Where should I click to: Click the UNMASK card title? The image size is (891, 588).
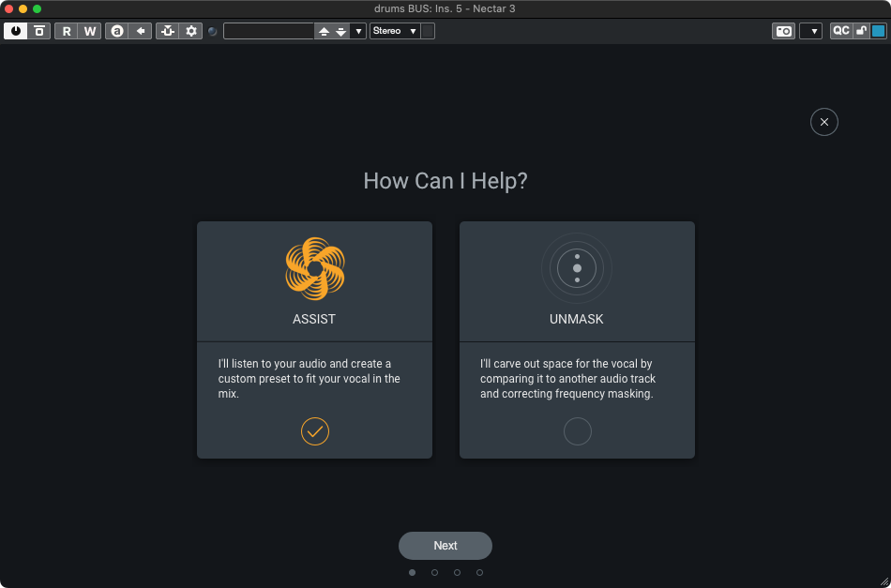pyautogui.click(x=576, y=319)
